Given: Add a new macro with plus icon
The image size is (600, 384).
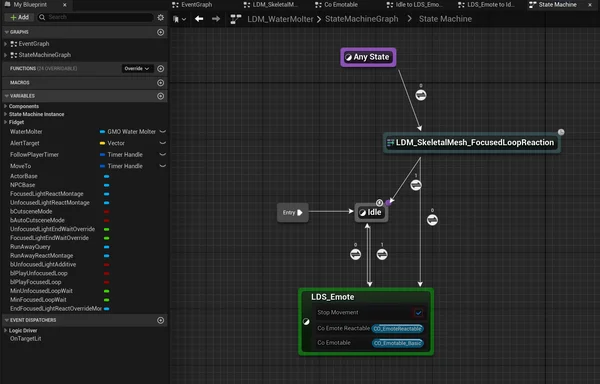Looking at the screenshot, I should (161, 83).
